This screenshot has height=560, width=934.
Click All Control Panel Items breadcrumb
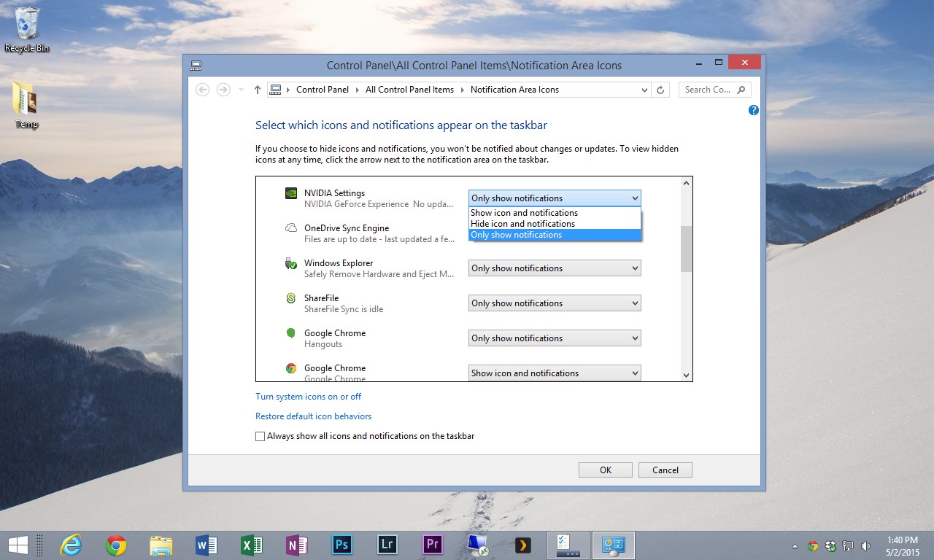(x=409, y=89)
